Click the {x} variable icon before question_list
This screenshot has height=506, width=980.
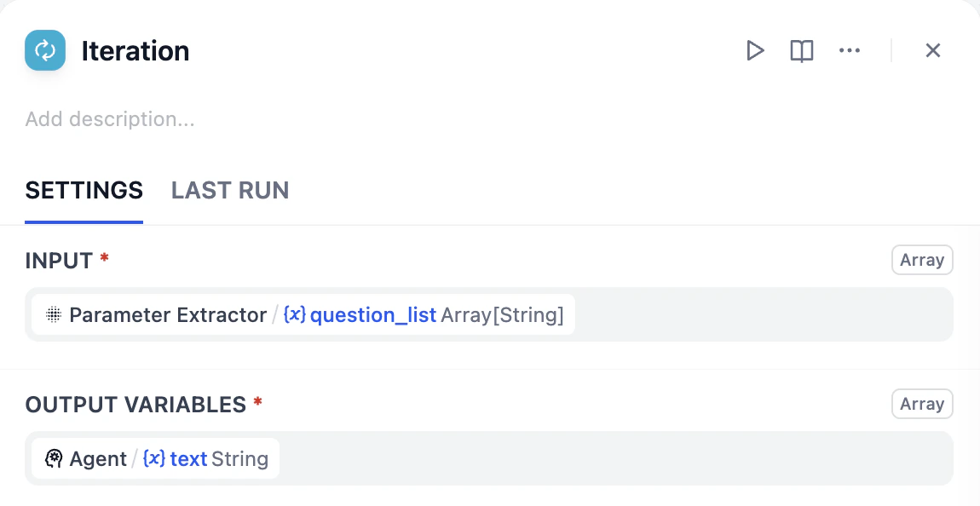pos(294,314)
